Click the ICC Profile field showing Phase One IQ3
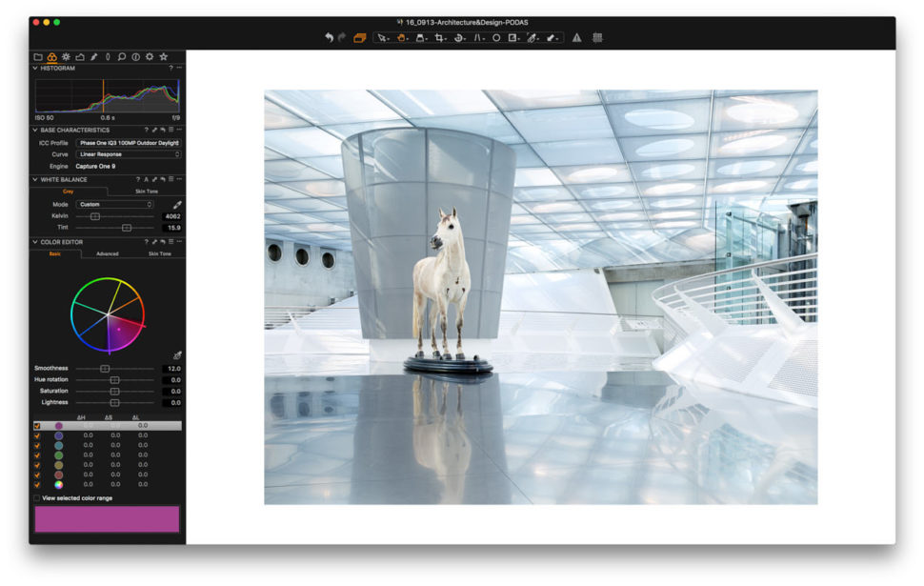The width and height of the screenshot is (924, 586). coord(129,142)
